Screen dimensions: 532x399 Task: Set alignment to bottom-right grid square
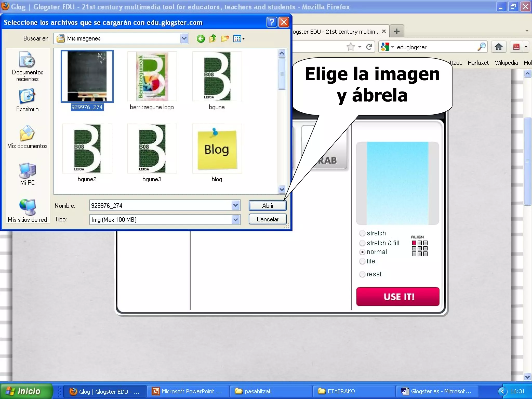[x=425, y=254]
